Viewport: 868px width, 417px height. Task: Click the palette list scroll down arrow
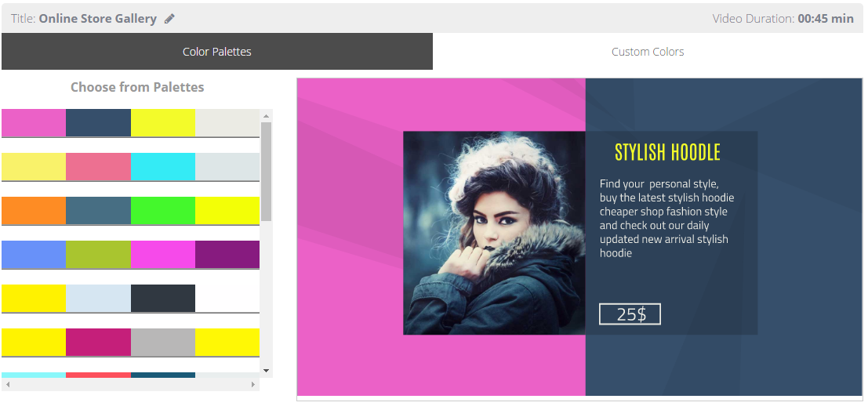point(267,371)
